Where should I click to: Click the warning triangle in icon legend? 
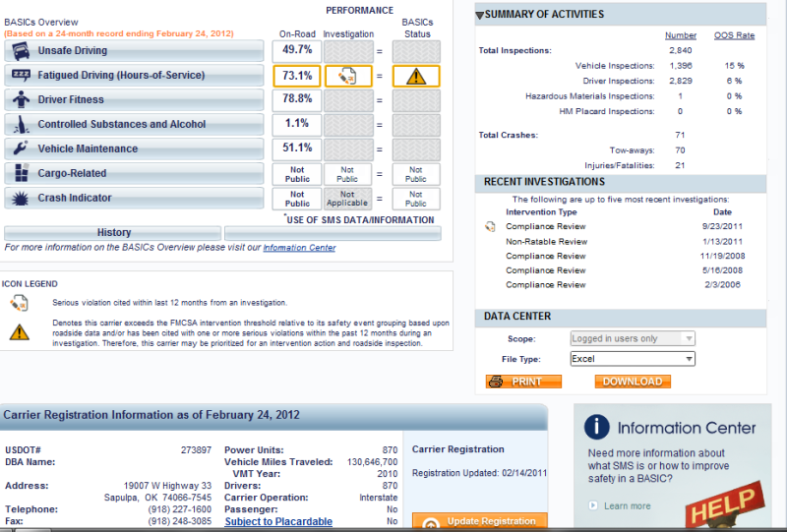(x=19, y=332)
